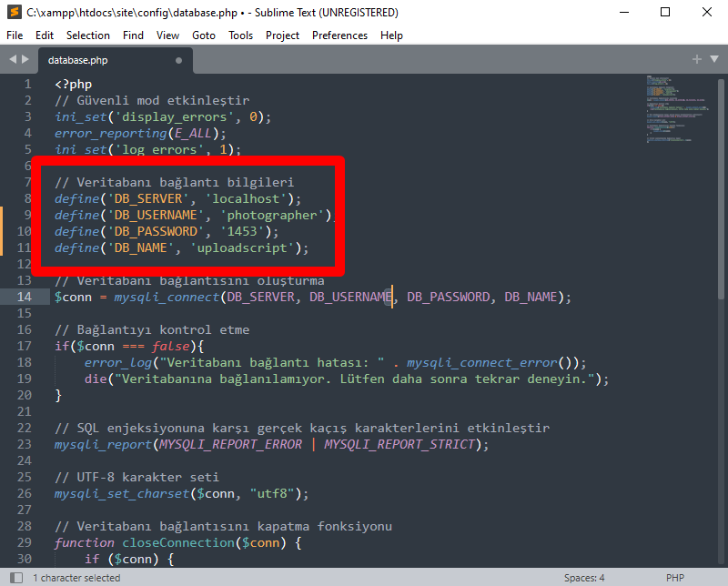The width and height of the screenshot is (728, 586).
Task: Click comment 'Güvenli mod etkinleştir'
Action: (x=163, y=100)
